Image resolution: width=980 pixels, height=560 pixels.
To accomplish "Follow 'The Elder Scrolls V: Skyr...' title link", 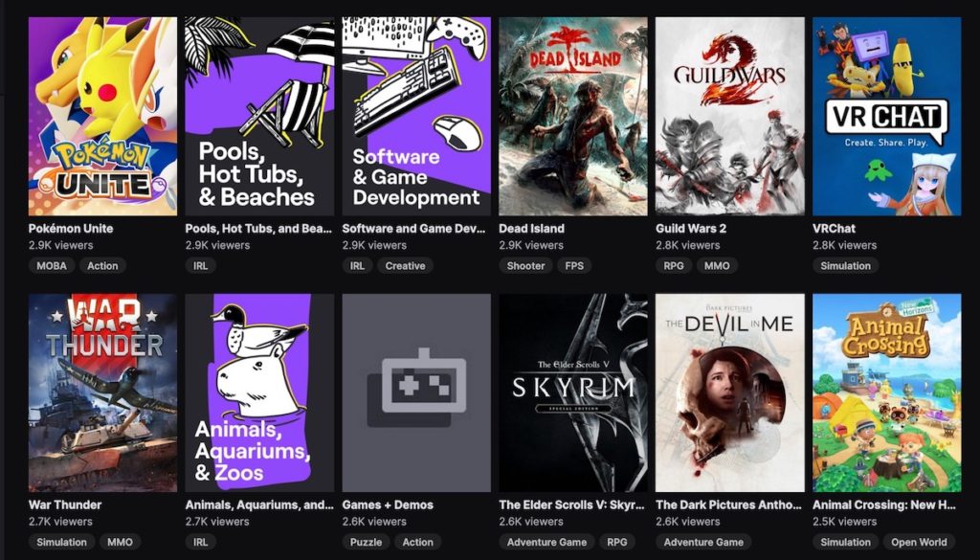I will pos(571,505).
